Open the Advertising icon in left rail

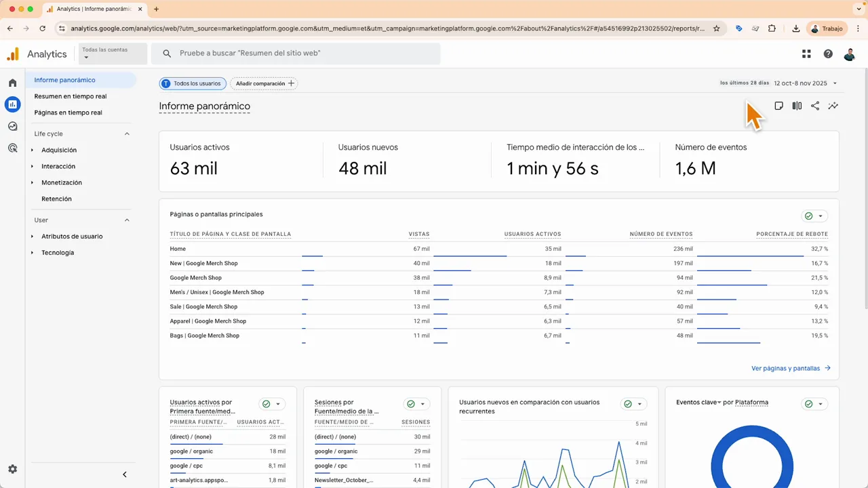point(12,148)
